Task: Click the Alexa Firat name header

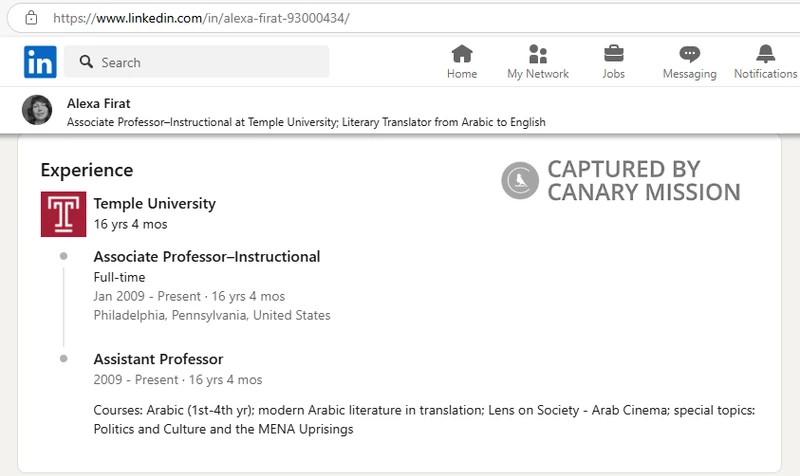Action: 98,103
